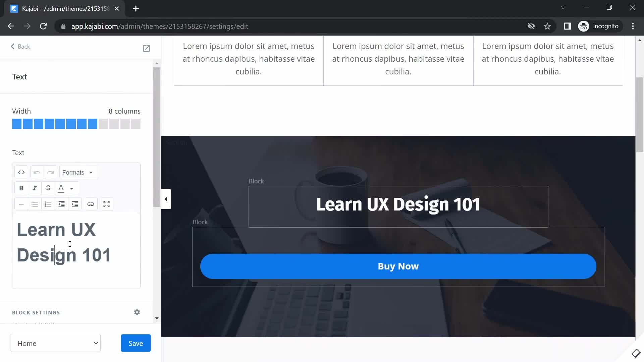The height and width of the screenshot is (362, 644).
Task: Set width to the ninth column segment
Action: [103, 124]
